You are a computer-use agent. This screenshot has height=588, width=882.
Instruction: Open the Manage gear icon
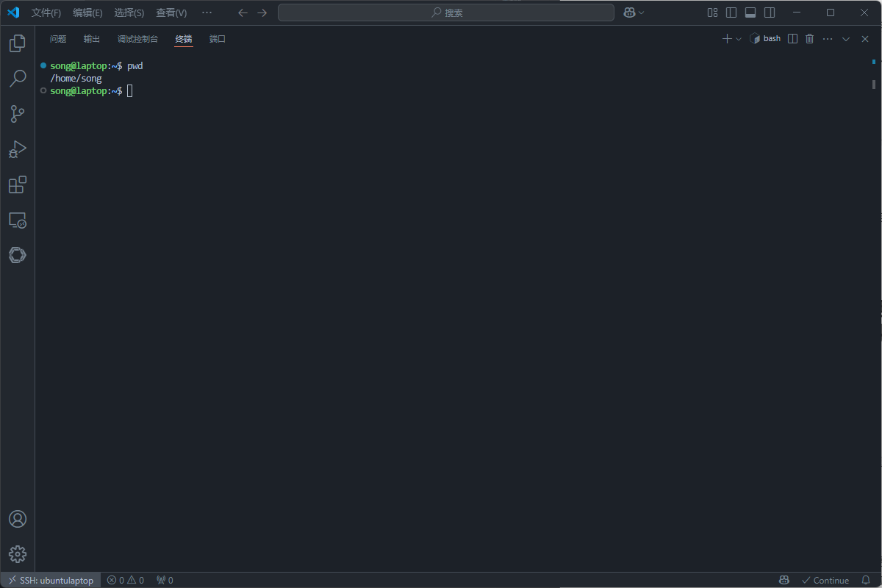18,554
